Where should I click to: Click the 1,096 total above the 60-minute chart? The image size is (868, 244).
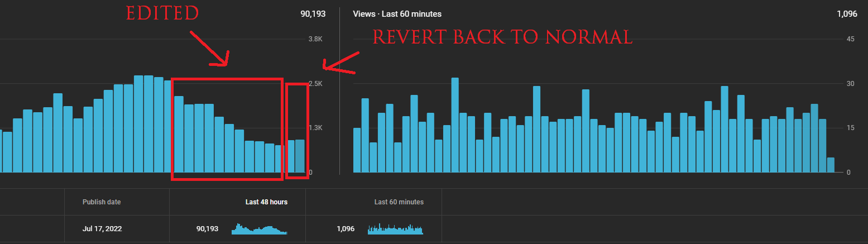tap(847, 14)
